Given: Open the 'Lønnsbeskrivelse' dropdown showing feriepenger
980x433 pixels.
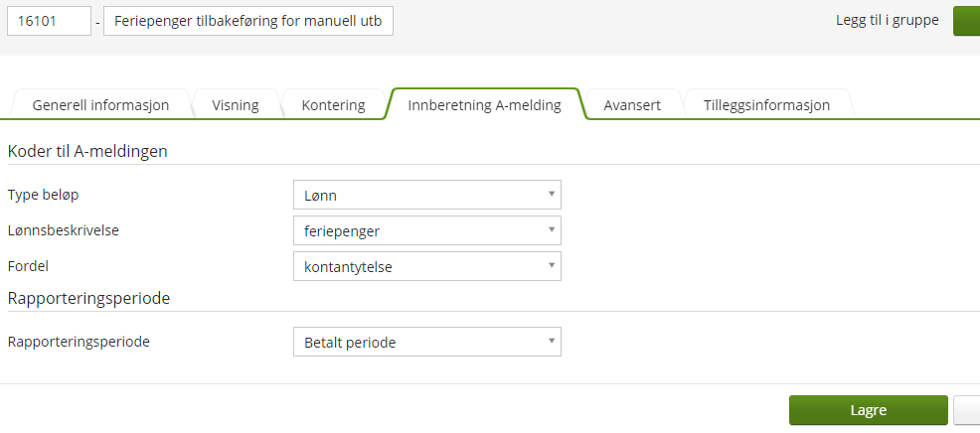Looking at the screenshot, I should [x=426, y=230].
